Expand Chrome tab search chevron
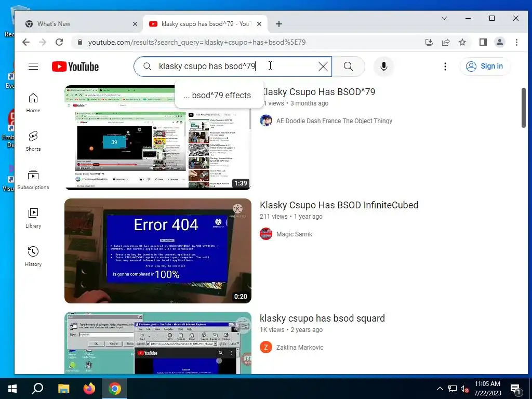The image size is (532, 399). click(444, 18)
